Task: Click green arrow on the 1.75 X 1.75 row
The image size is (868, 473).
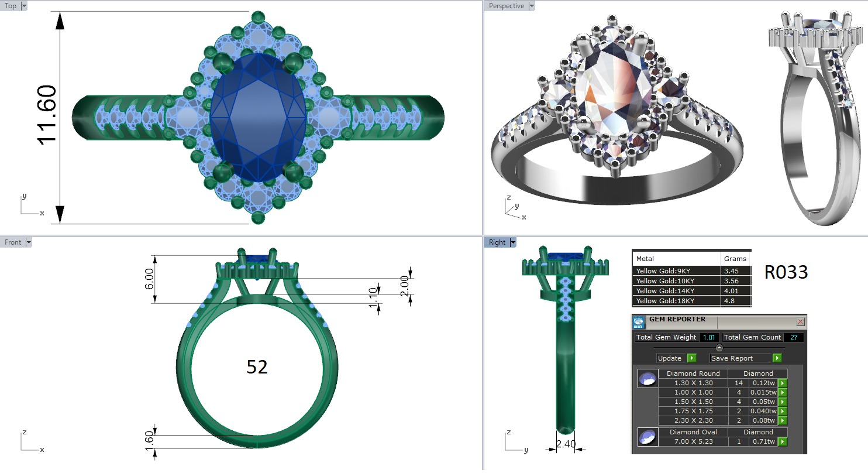Action: (782, 412)
